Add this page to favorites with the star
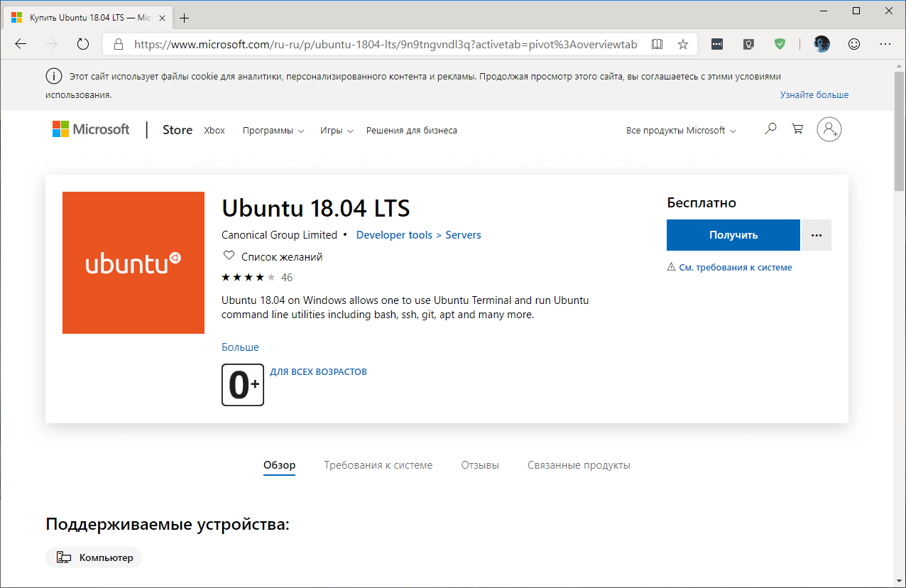 682,43
